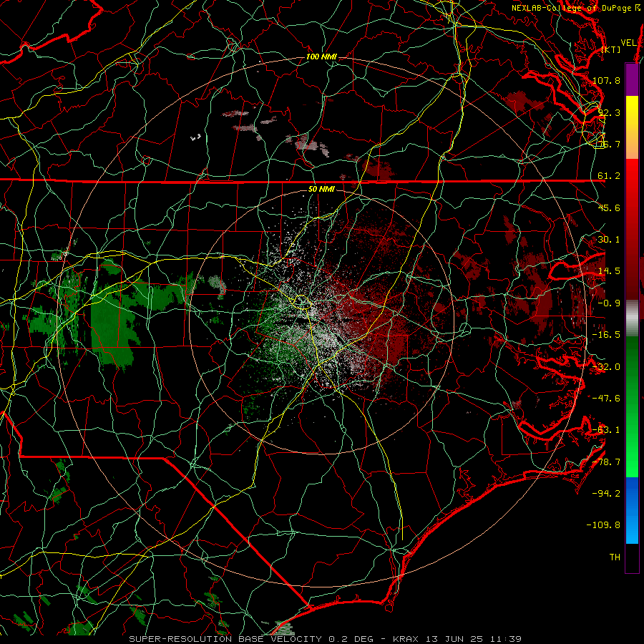Click the Super-Resolution Base Velocity caption

(326, 639)
